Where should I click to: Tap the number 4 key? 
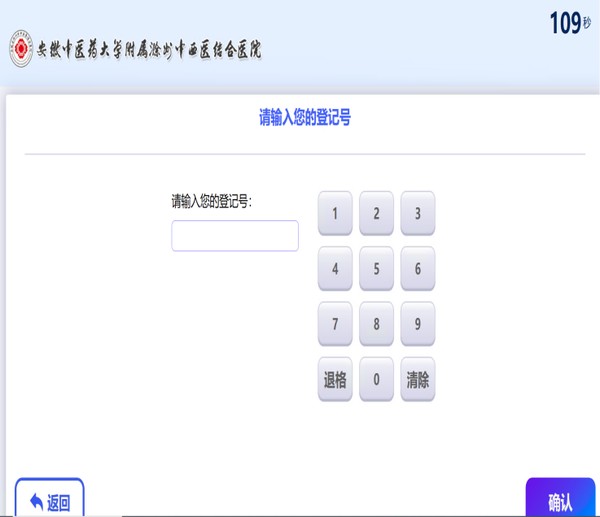coord(335,268)
